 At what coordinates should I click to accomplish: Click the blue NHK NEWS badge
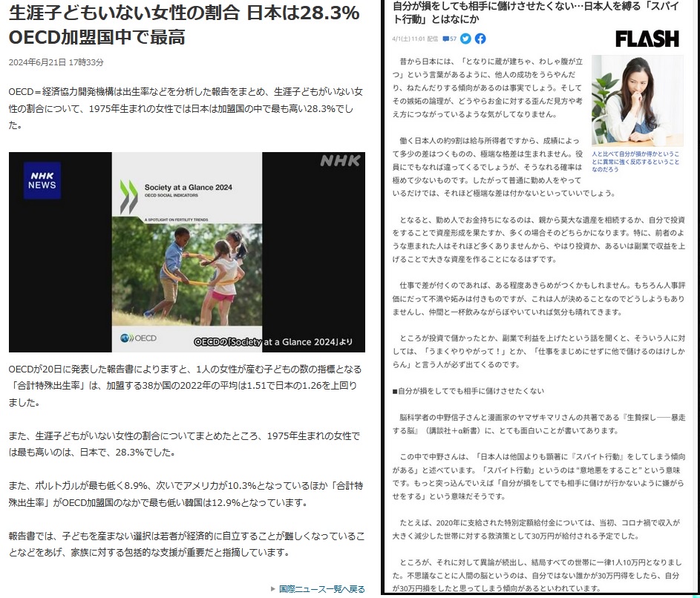click(42, 180)
